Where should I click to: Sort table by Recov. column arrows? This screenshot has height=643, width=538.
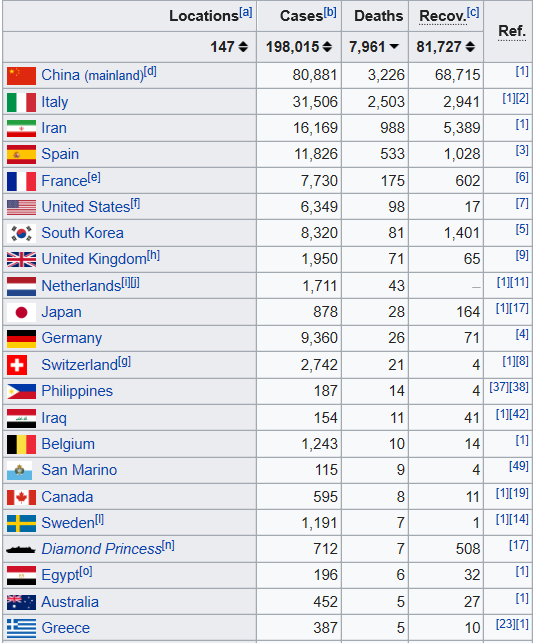click(x=470, y=47)
